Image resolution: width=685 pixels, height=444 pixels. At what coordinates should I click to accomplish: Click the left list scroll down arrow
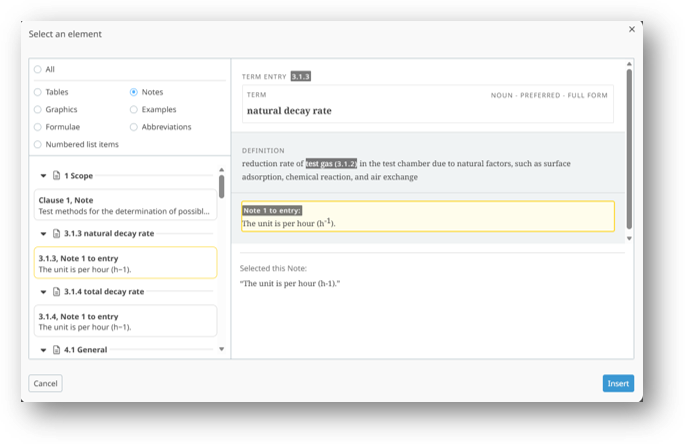tap(221, 349)
